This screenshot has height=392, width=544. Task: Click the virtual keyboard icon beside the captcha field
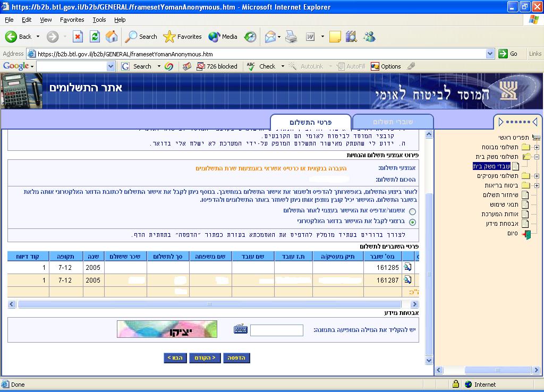[x=241, y=330]
